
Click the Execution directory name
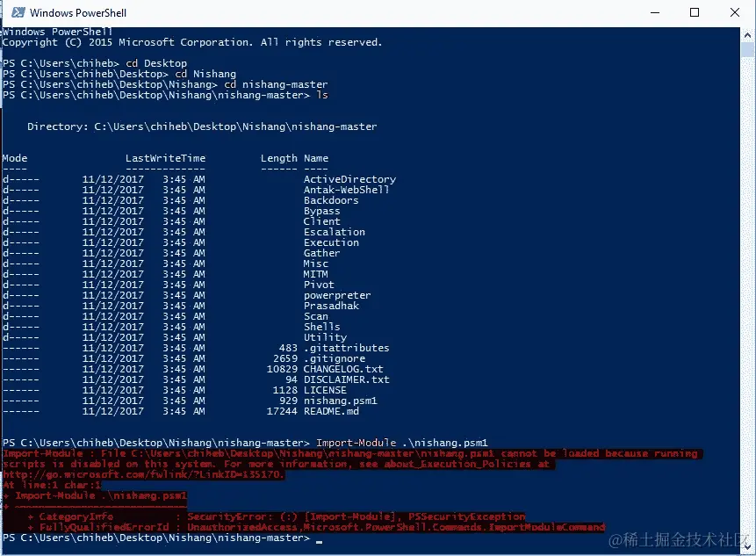pos(331,242)
